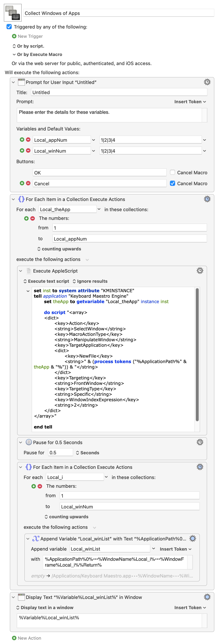Enable Cancel Macro for the OK button
218x644 pixels.
(172, 172)
